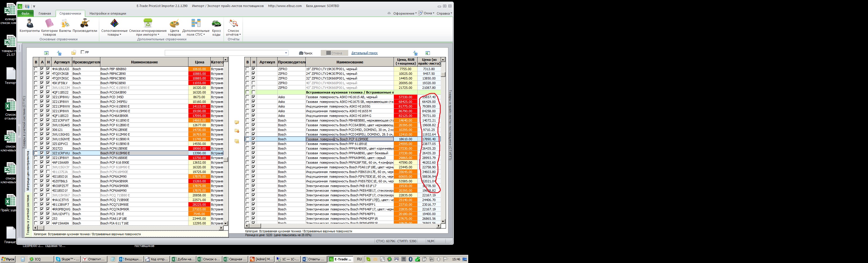Open the Окна dropdown menu

point(427,13)
